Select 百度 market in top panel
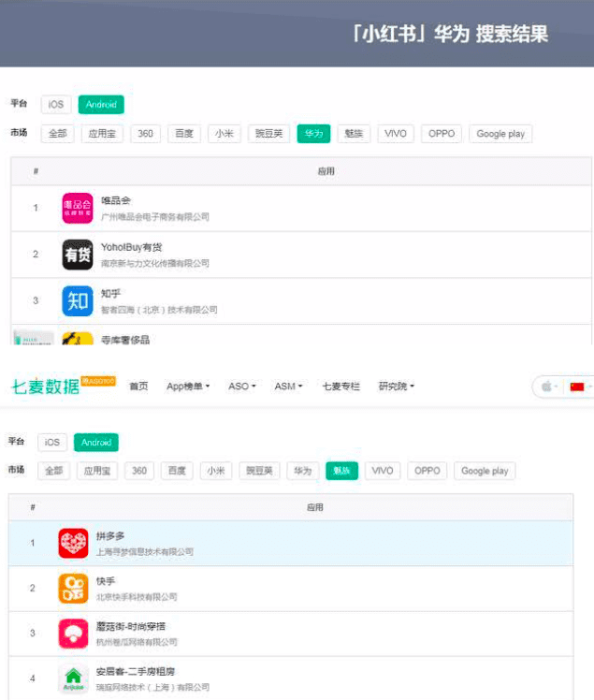The height and width of the screenshot is (700, 594). tap(184, 134)
